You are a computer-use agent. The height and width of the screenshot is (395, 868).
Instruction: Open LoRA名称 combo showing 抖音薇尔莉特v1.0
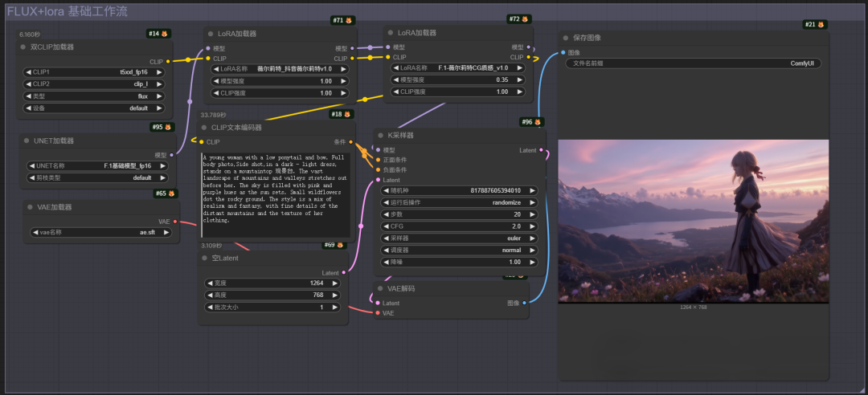(x=280, y=69)
